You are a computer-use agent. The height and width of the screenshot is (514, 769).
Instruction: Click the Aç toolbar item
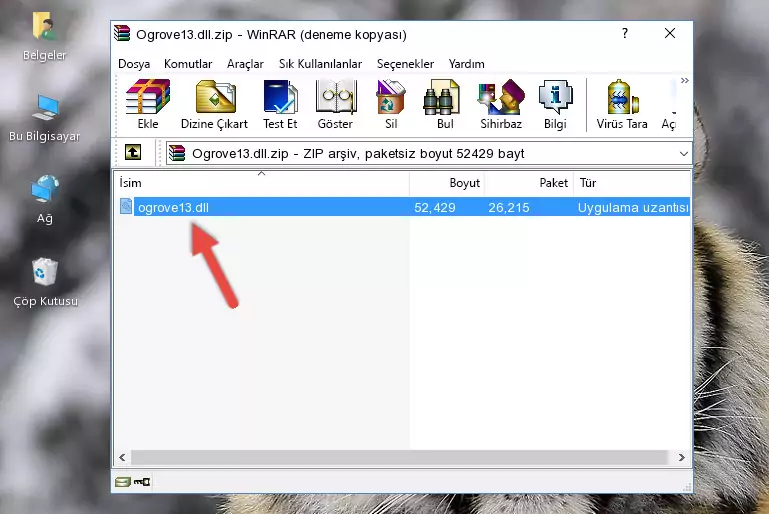pyautogui.click(x=668, y=104)
